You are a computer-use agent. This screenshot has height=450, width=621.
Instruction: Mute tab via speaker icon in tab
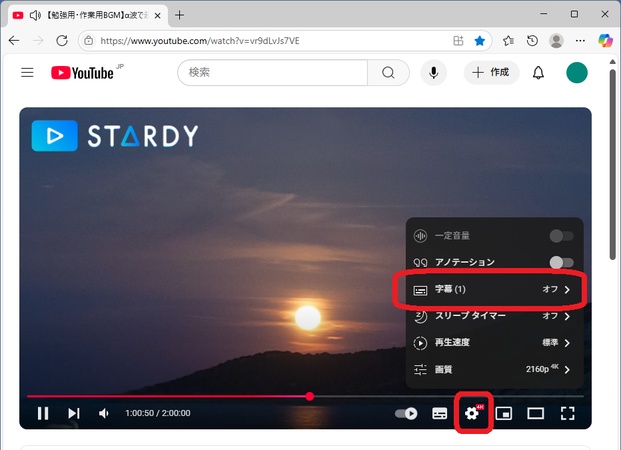pos(35,15)
